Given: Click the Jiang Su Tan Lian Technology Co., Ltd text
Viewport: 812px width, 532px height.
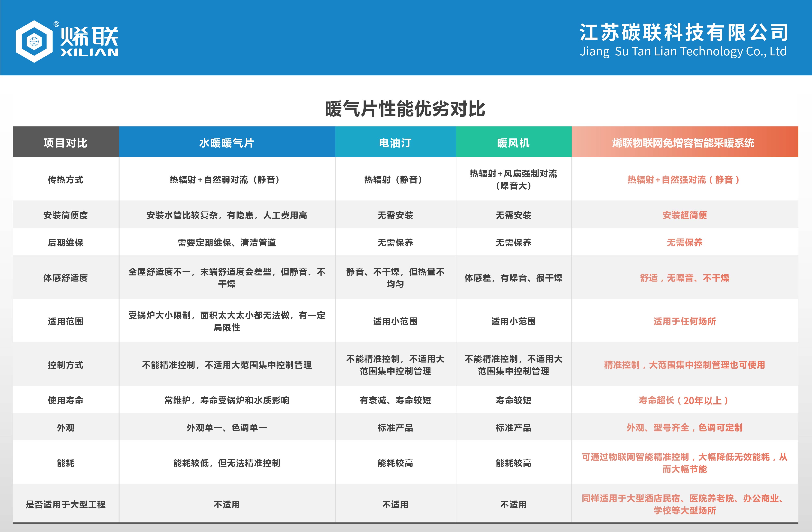Looking at the screenshot, I should point(683,51).
